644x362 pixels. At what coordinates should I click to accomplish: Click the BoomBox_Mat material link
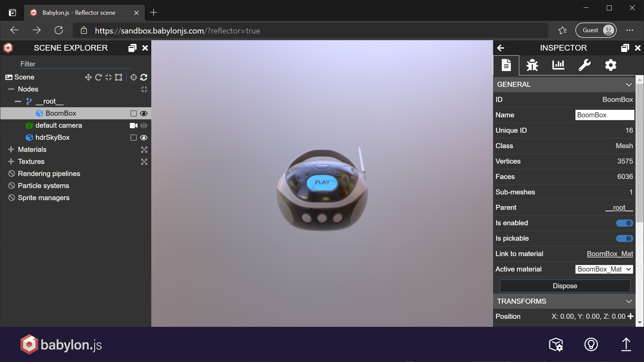[x=609, y=254]
